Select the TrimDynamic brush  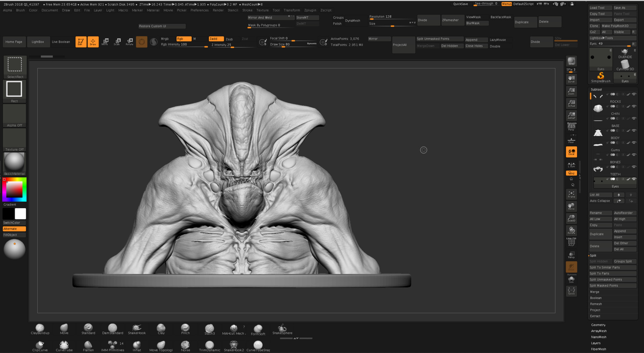209,344
